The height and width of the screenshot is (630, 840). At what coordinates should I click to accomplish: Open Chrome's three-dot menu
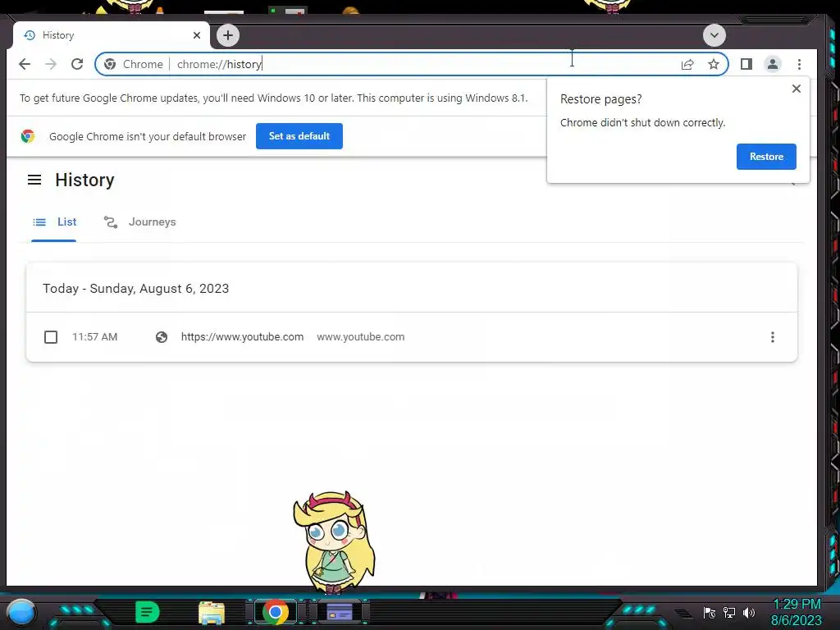click(799, 64)
